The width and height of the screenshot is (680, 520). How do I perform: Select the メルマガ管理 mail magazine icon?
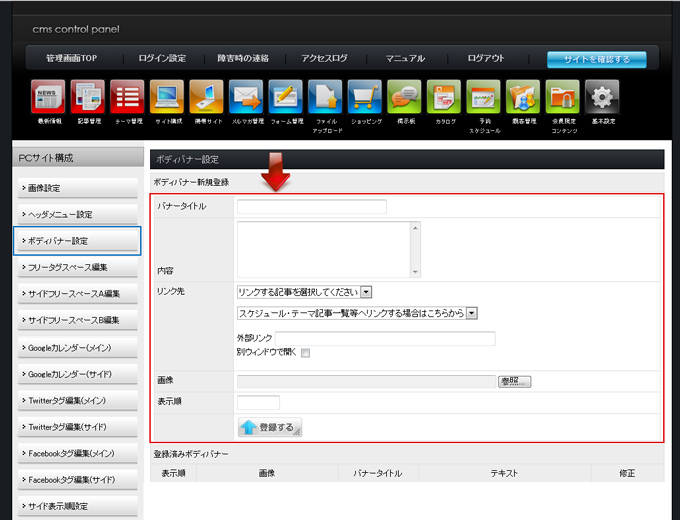(245, 97)
